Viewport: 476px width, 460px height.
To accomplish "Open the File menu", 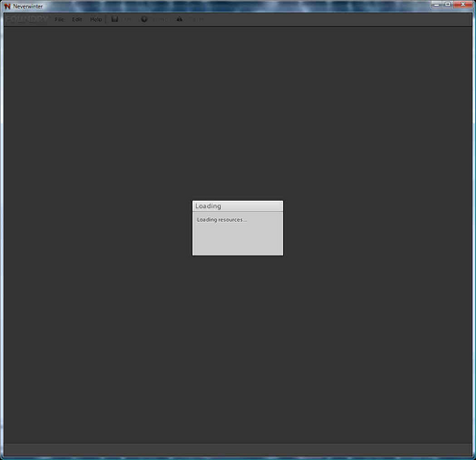I will click(59, 19).
